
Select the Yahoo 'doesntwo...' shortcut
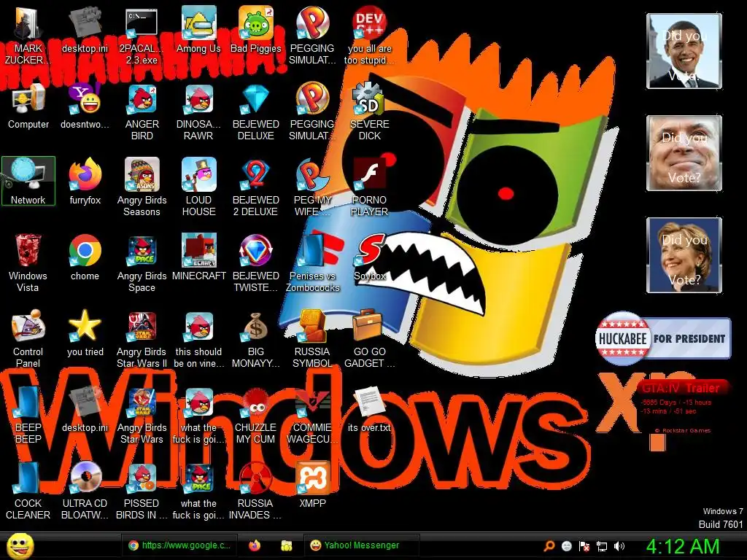tap(85, 106)
